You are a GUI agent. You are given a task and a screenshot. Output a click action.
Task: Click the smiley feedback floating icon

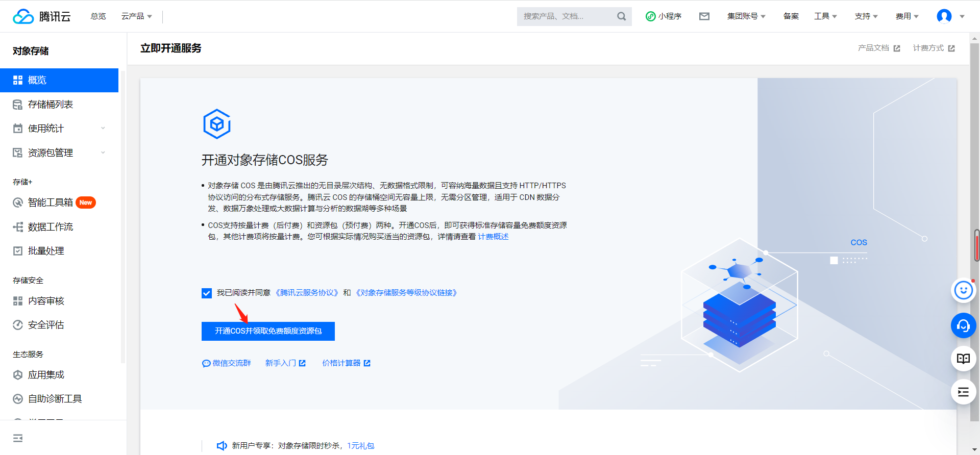(964, 291)
